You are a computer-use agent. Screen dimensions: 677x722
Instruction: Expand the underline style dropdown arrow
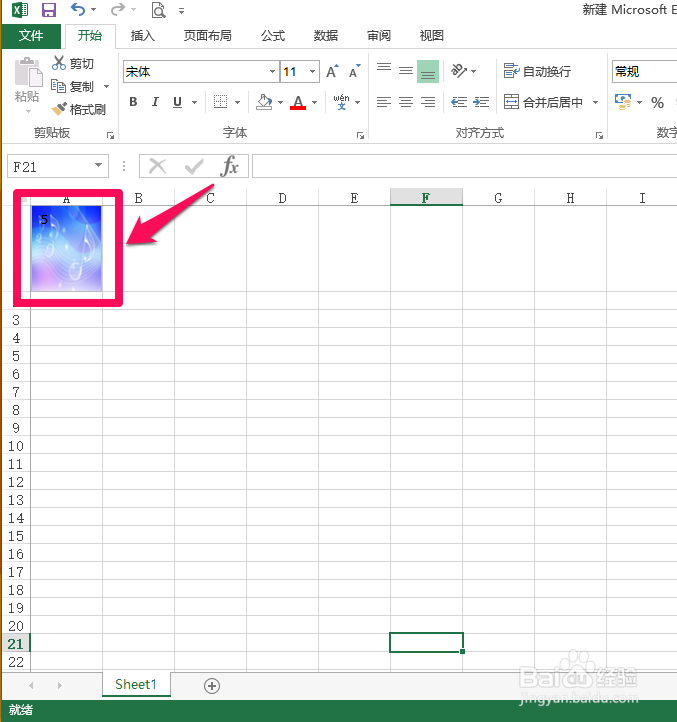click(x=194, y=102)
